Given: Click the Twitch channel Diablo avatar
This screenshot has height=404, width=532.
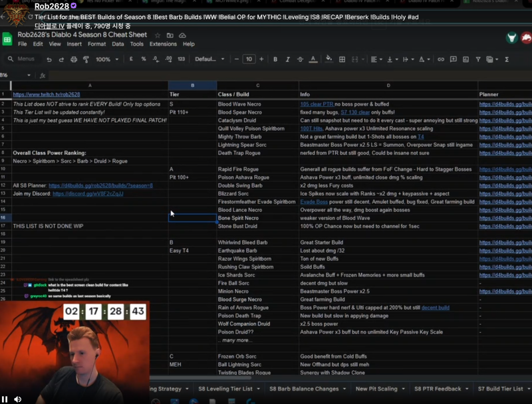Looking at the screenshot, I should click(x=15, y=14).
